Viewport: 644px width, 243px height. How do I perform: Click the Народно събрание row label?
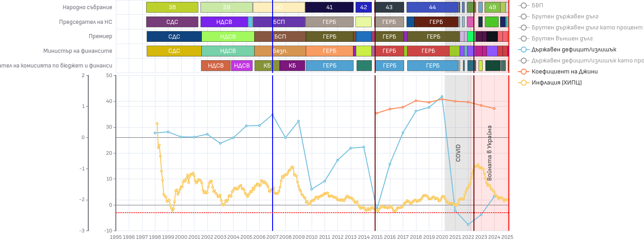click(x=87, y=7)
